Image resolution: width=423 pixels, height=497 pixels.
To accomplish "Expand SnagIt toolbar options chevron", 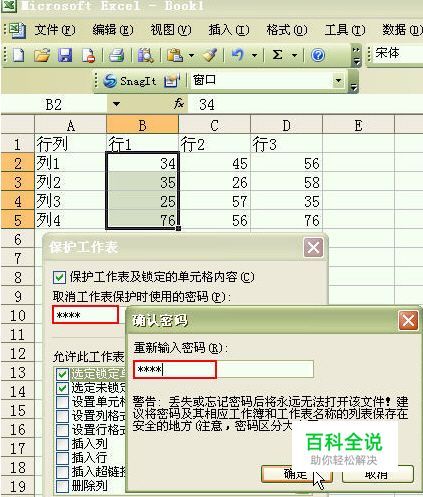I will [x=353, y=82].
